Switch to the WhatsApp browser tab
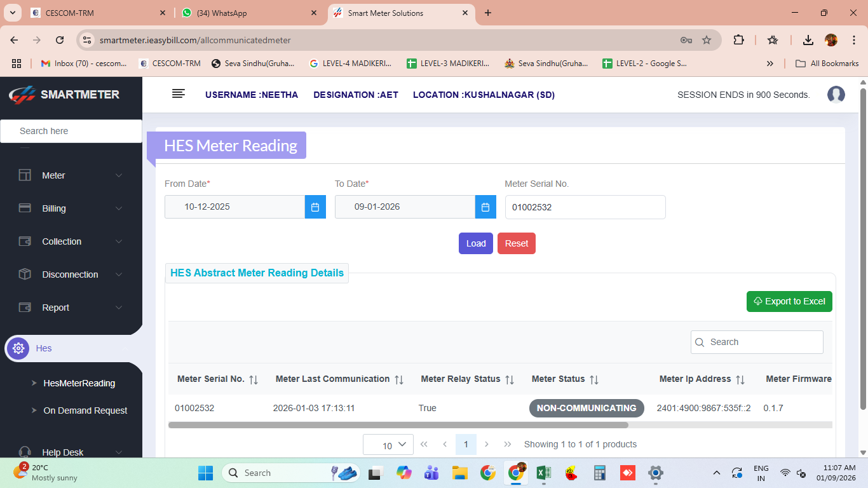 pyautogui.click(x=249, y=13)
